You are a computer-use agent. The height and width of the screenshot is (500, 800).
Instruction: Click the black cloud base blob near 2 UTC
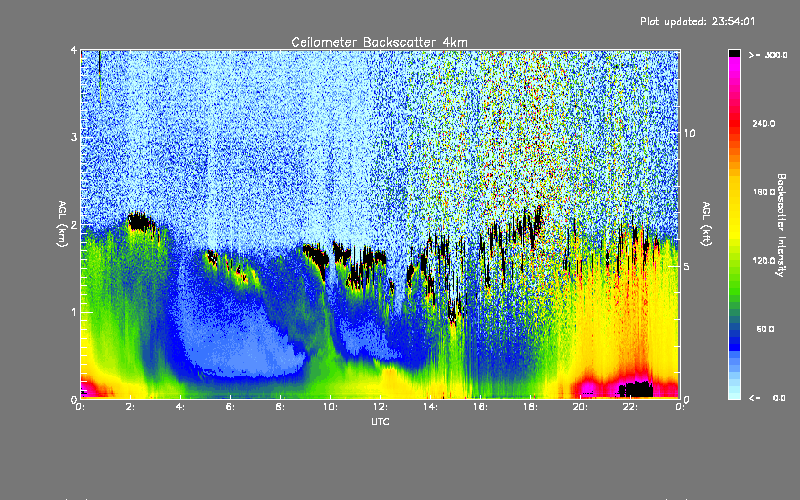(x=141, y=222)
